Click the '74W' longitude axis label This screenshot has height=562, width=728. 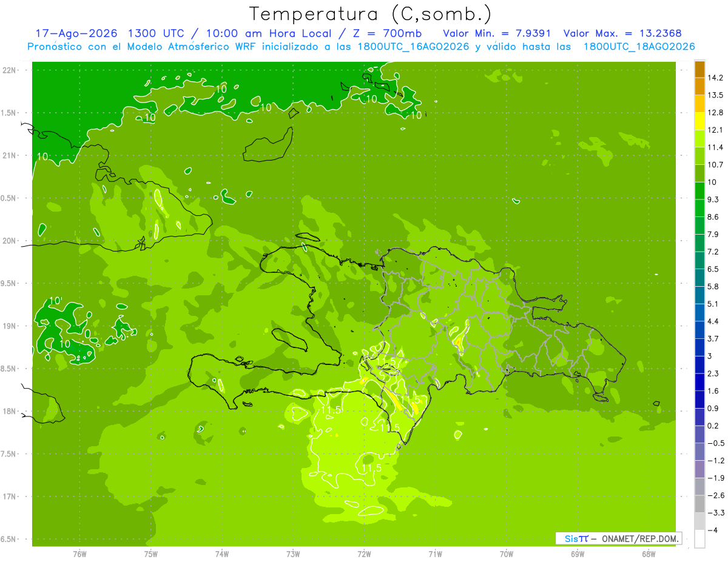click(x=222, y=554)
